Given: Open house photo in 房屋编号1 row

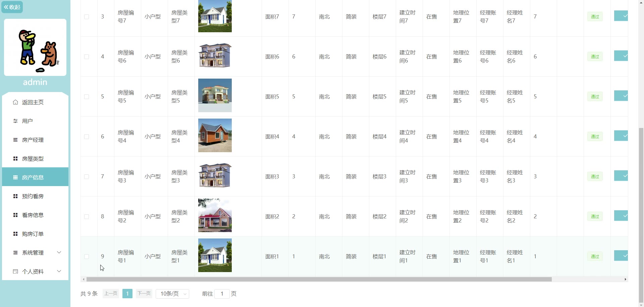Looking at the screenshot, I should [215, 255].
